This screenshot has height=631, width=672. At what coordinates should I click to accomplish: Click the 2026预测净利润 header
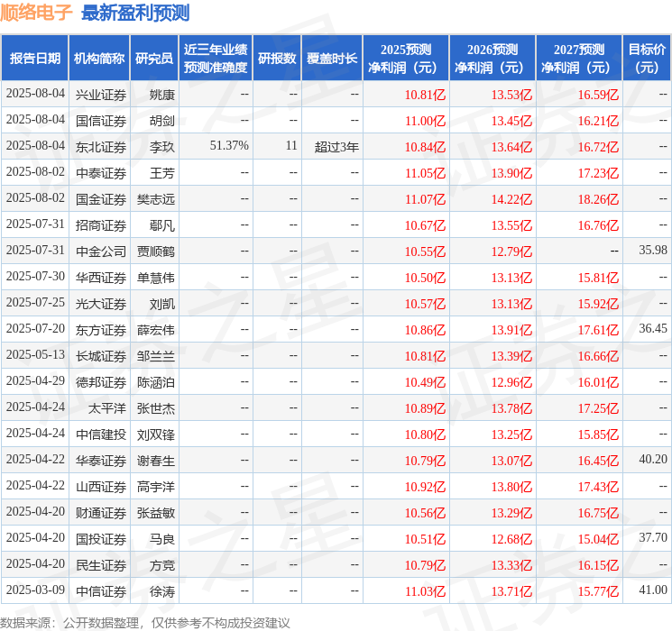pos(492,59)
